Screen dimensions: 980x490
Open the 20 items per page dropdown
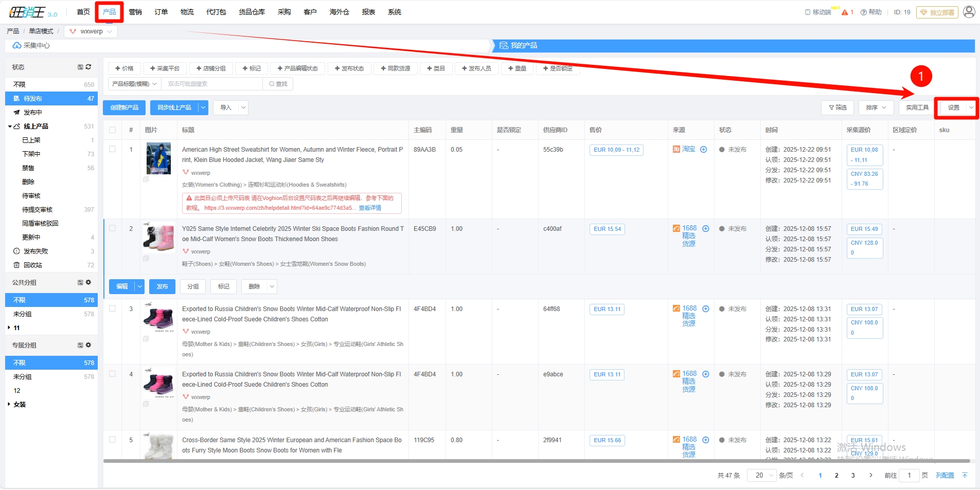pos(762,476)
